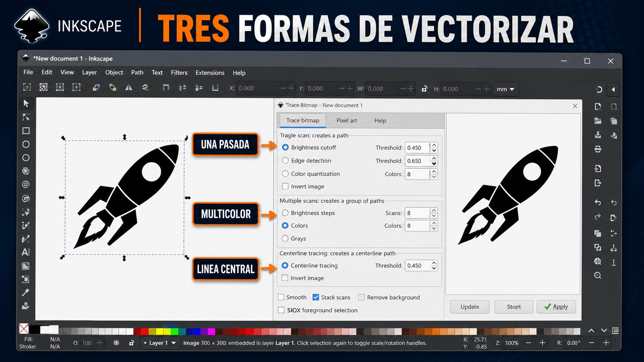Increase Scans count stepper

434,210
